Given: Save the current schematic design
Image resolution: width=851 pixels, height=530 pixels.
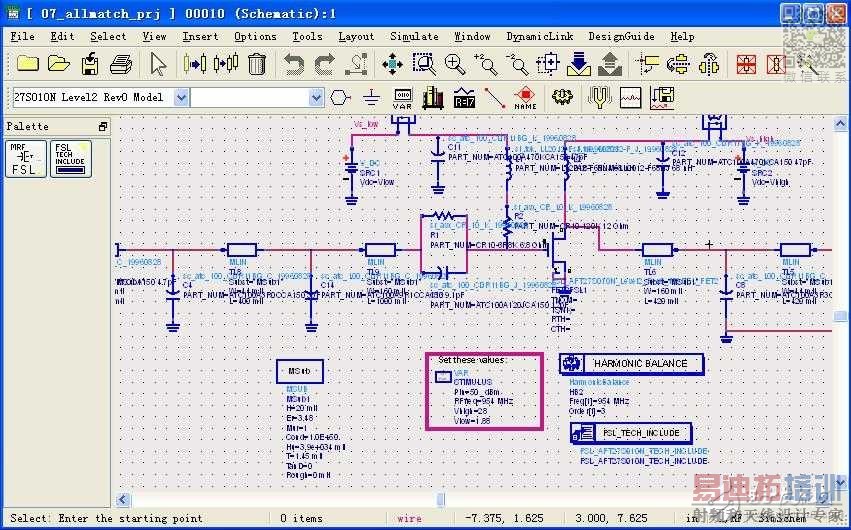Looking at the screenshot, I should pyautogui.click(x=90, y=64).
